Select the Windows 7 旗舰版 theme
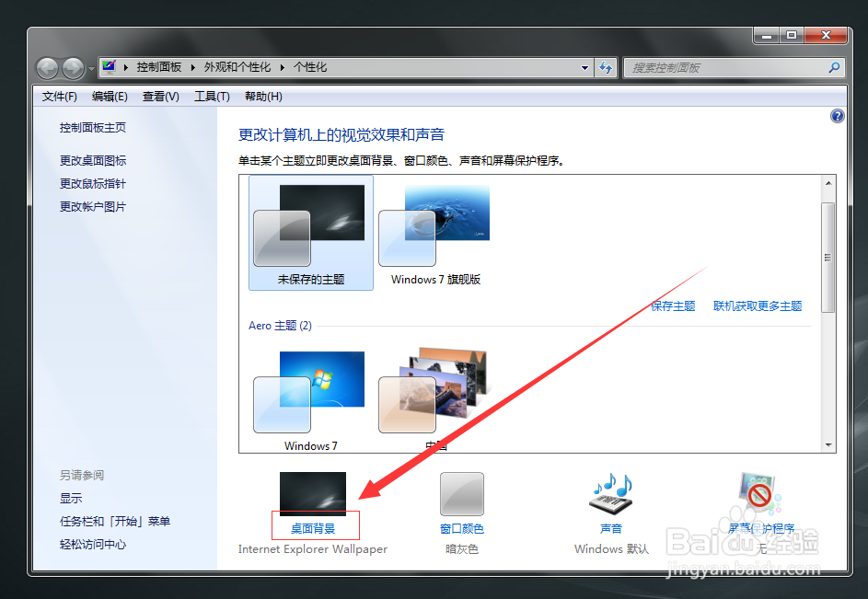The height and width of the screenshot is (599, 868). coord(435,233)
